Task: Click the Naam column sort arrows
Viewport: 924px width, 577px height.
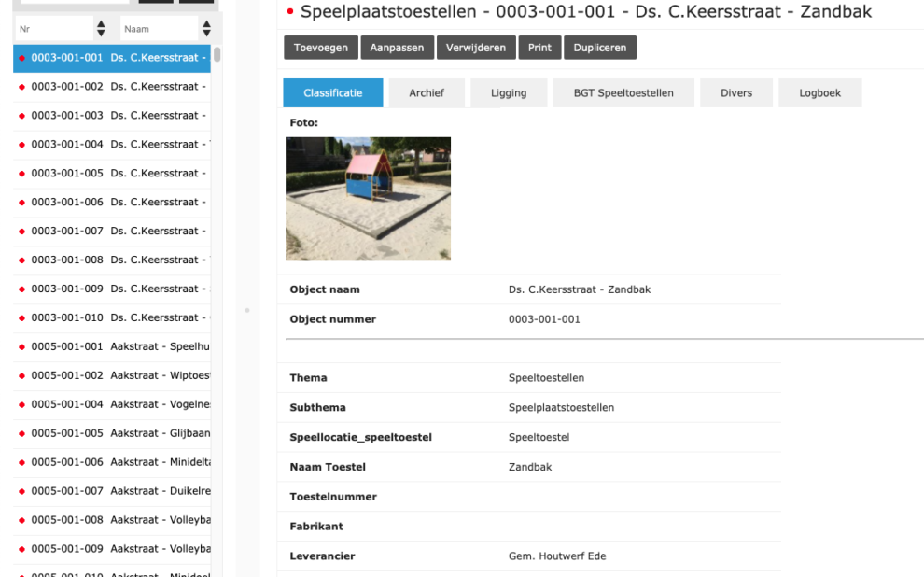Action: (206, 29)
